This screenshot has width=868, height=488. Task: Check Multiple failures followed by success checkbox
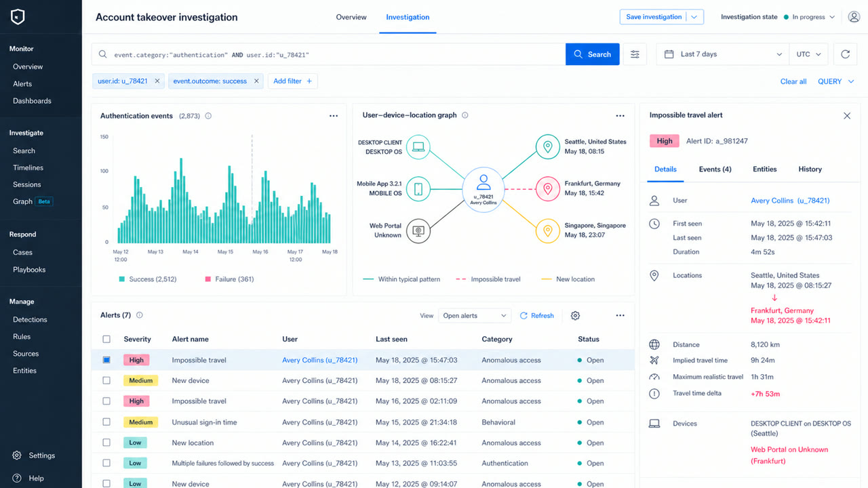tap(106, 464)
